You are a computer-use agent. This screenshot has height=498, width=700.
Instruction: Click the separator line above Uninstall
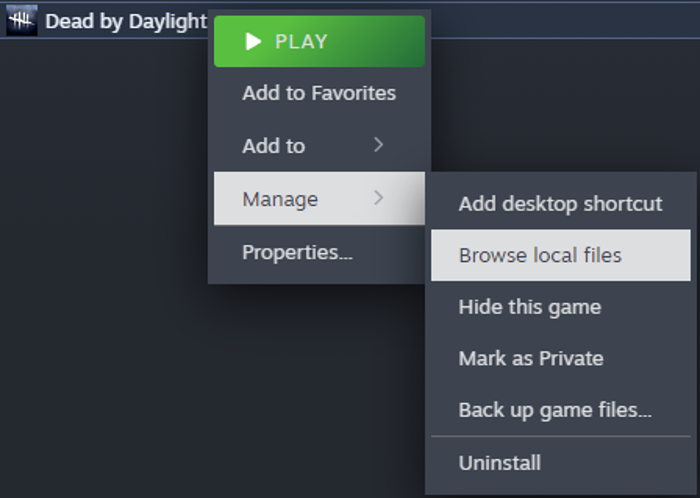561,436
